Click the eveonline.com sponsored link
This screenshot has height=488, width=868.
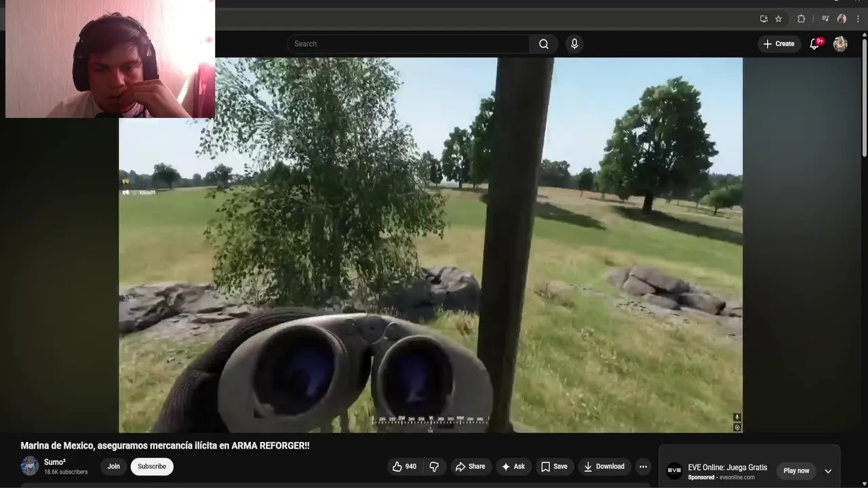click(x=737, y=478)
